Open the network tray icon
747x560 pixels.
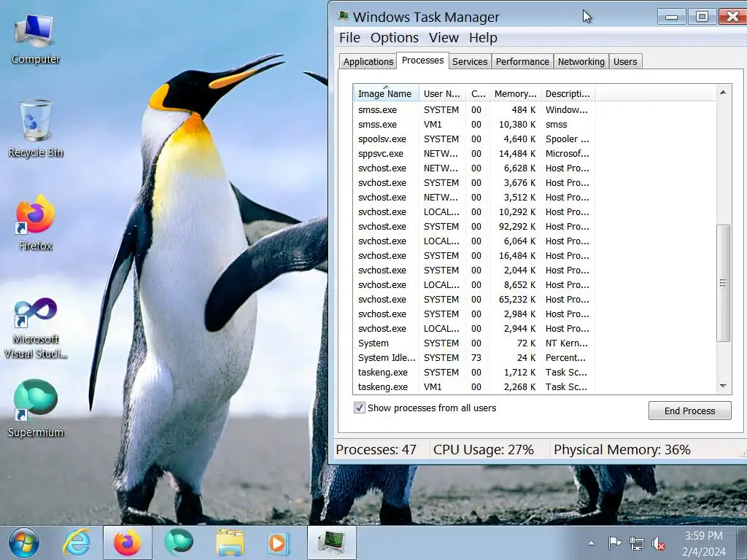pos(636,542)
